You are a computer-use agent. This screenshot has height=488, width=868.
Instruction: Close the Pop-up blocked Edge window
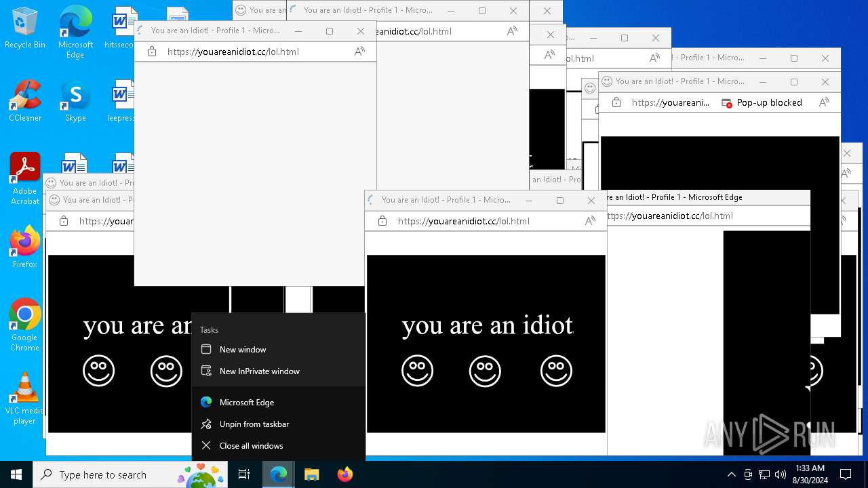[x=825, y=81]
